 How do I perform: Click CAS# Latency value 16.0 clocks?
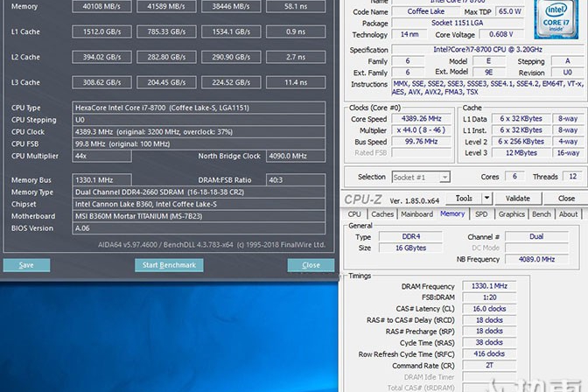tap(489, 309)
